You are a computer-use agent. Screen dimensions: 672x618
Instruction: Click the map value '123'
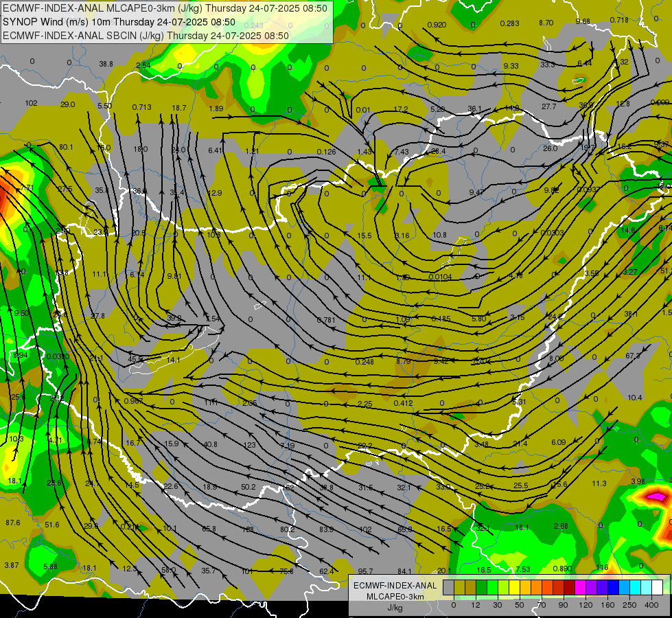point(249,445)
